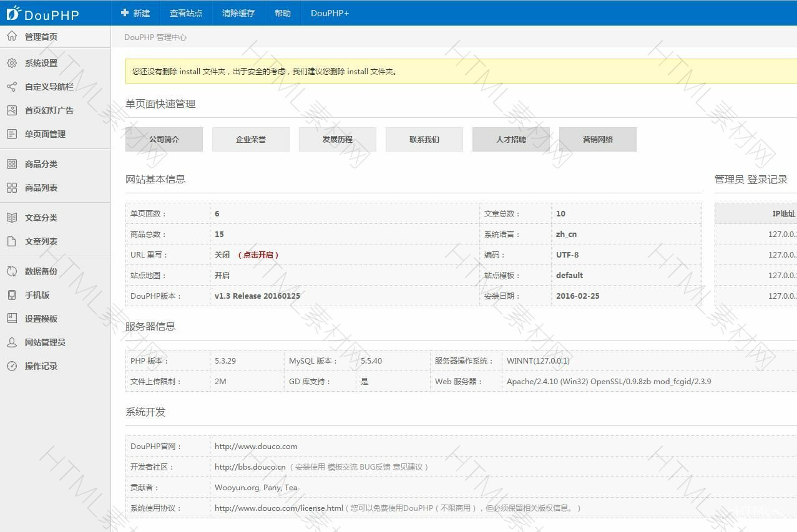Click the book icon beside 文章分类
The image size is (797, 532).
[x=11, y=218]
